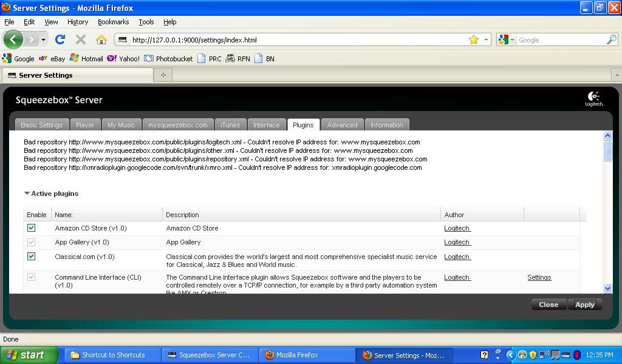Open the search engine selector dropdown
622x364 pixels.
click(506, 40)
